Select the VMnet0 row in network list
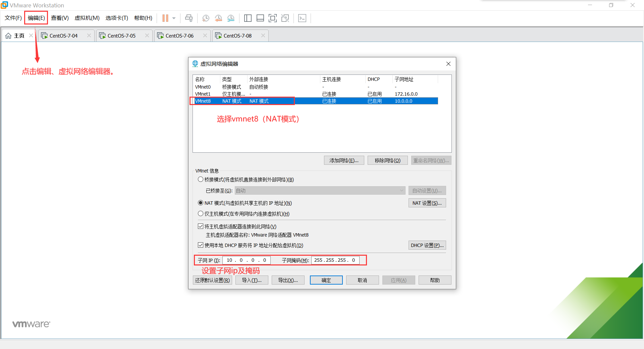644x349 pixels. 315,87
